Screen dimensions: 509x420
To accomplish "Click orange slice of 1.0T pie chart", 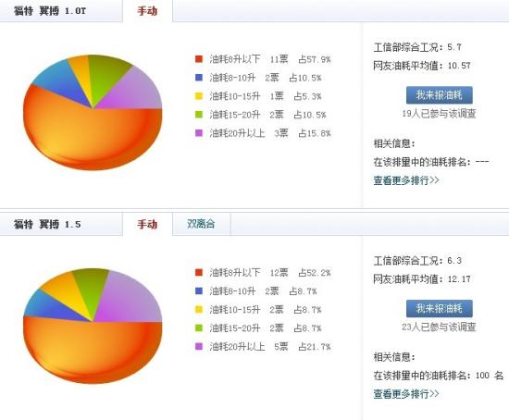I will coord(88,136).
